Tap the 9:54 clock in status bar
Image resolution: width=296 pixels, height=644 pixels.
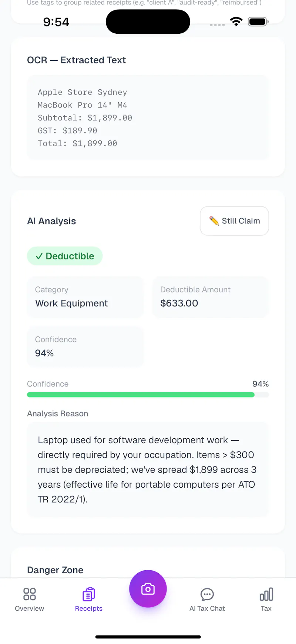coord(56,22)
